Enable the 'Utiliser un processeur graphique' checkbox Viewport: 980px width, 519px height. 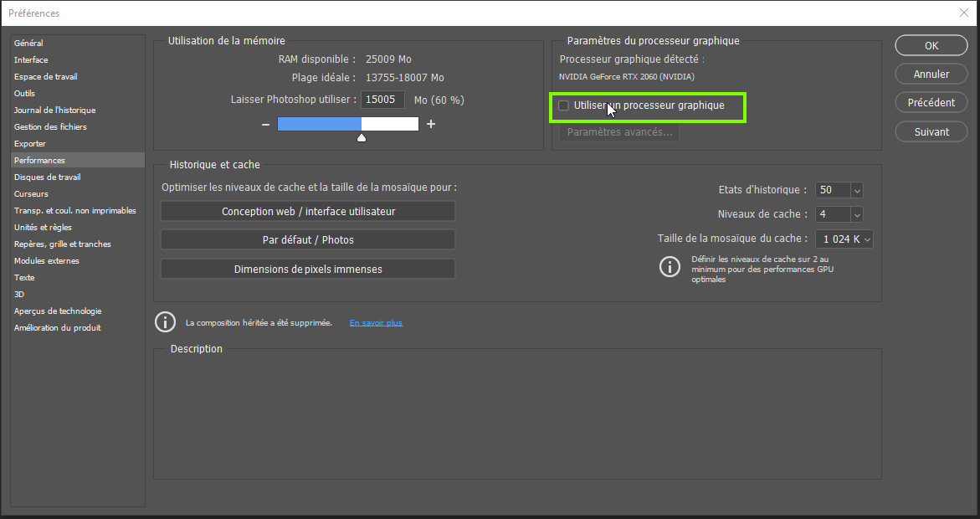click(x=562, y=105)
